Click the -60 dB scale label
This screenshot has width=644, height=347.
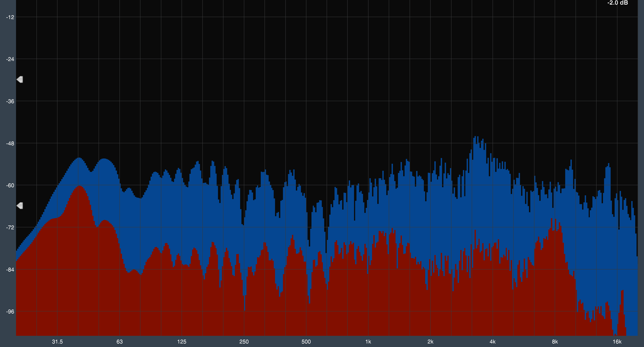10,185
